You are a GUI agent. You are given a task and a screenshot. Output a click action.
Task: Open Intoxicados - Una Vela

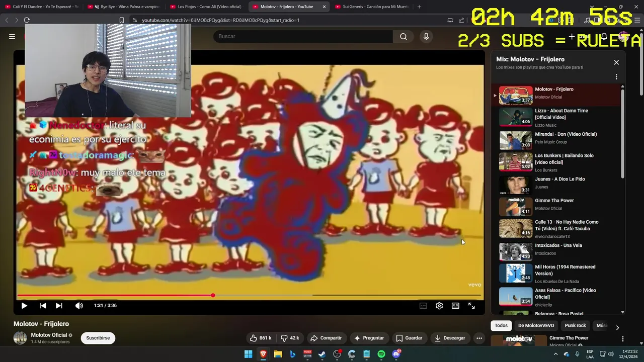point(556,251)
